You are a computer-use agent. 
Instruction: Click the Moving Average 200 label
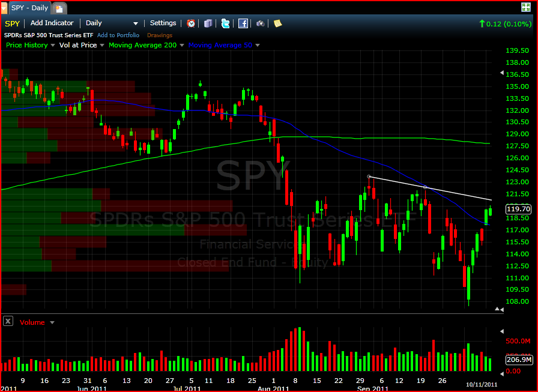tap(142, 45)
